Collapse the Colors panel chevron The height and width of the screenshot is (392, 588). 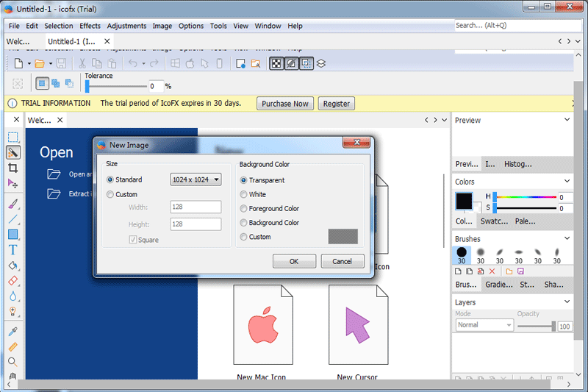pyautogui.click(x=567, y=181)
